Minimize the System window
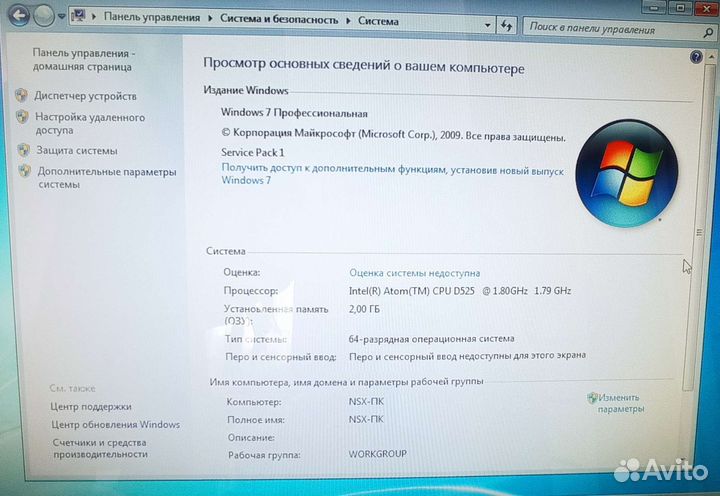The height and width of the screenshot is (496, 720). pyautogui.click(x=655, y=6)
